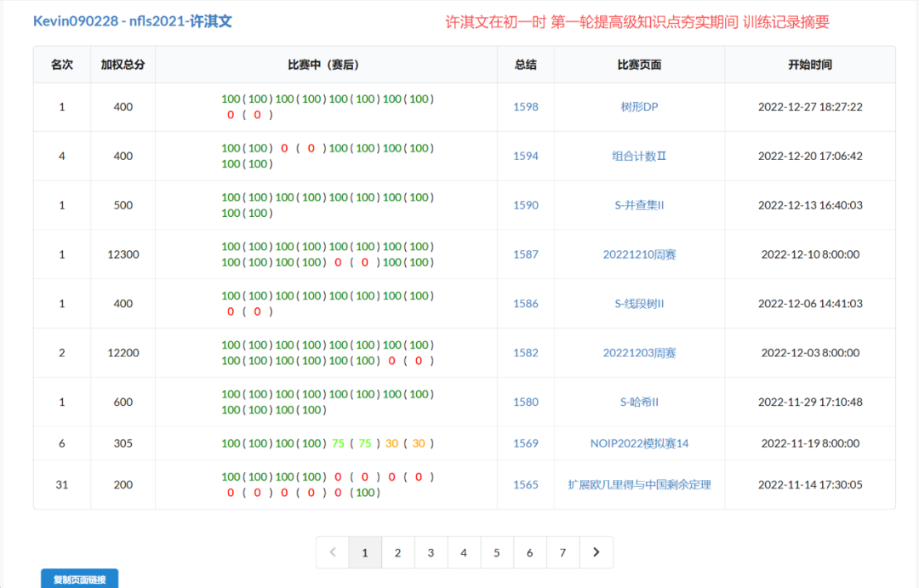Open the S-并查集II contest page
The image size is (919, 588).
coord(639,205)
